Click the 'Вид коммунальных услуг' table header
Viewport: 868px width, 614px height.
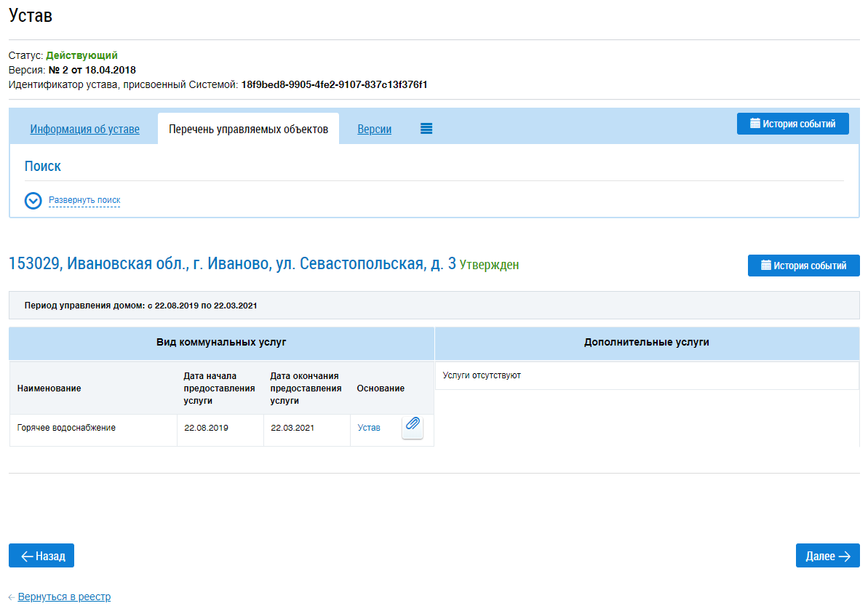coord(221,342)
